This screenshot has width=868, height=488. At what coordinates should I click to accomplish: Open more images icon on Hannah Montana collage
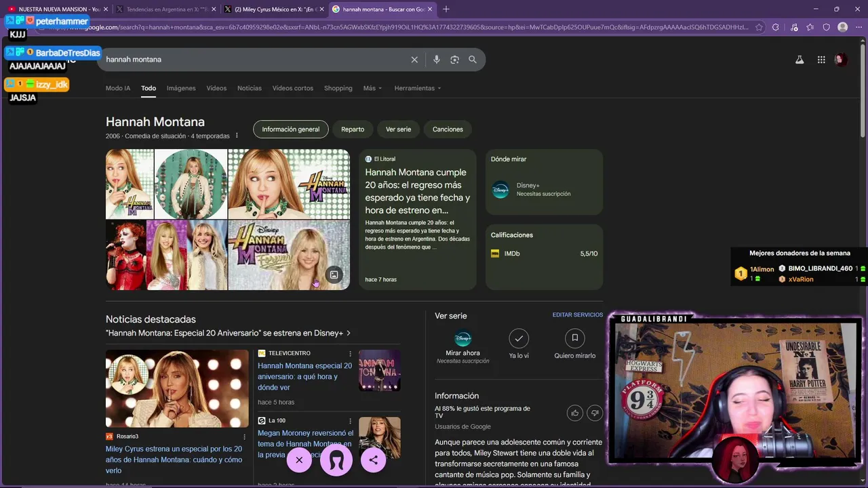click(334, 274)
